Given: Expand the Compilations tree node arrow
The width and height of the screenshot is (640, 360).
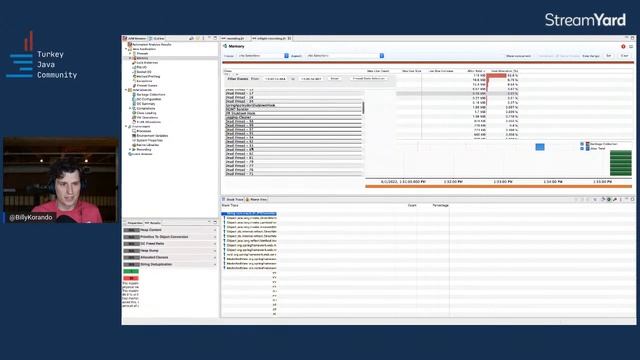Looking at the screenshot, I should pos(130,109).
